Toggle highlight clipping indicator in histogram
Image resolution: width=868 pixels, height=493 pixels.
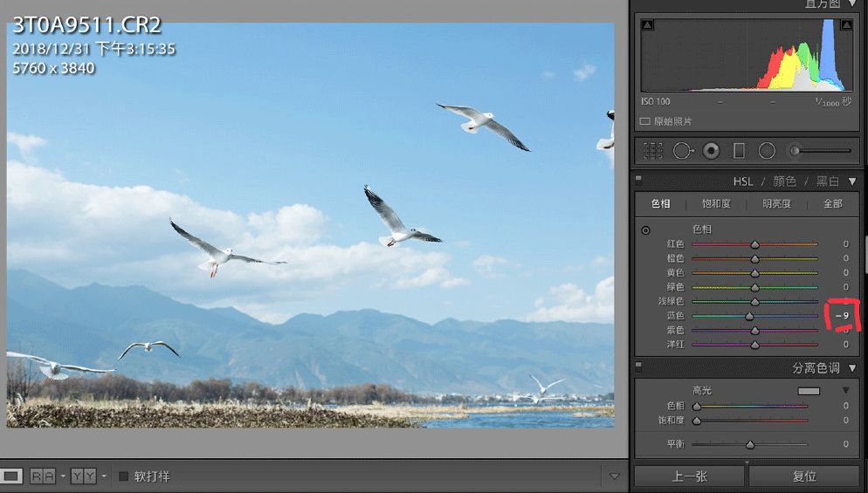845,26
